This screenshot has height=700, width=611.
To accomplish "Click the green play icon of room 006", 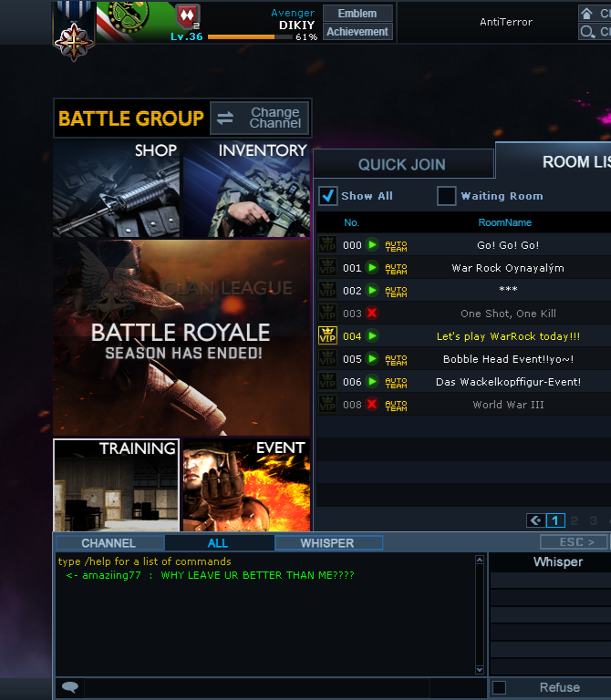I will click(x=371, y=381).
